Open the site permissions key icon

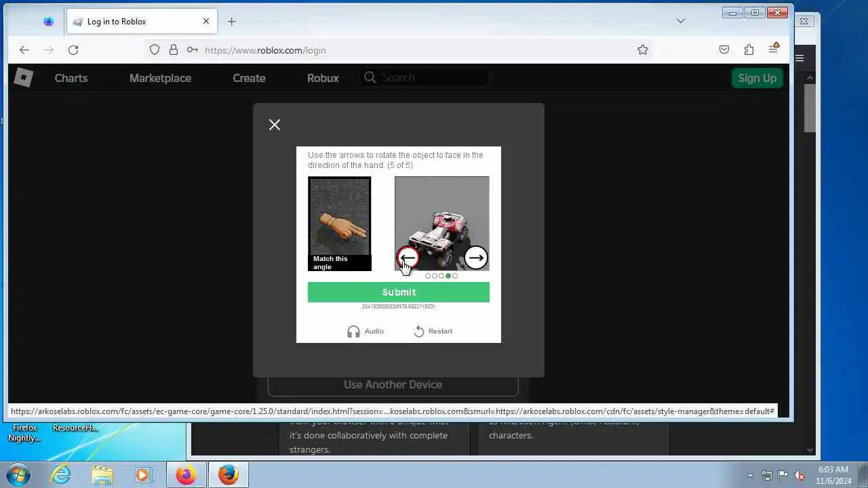193,49
